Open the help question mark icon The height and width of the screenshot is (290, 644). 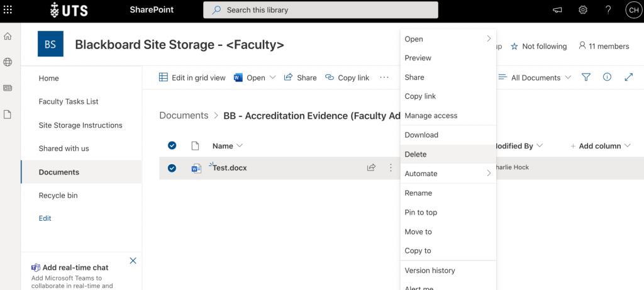coord(608,10)
